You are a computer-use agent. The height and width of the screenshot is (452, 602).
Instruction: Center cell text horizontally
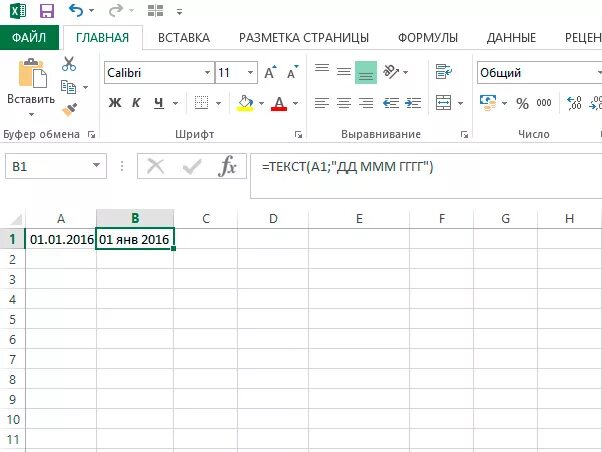point(344,103)
